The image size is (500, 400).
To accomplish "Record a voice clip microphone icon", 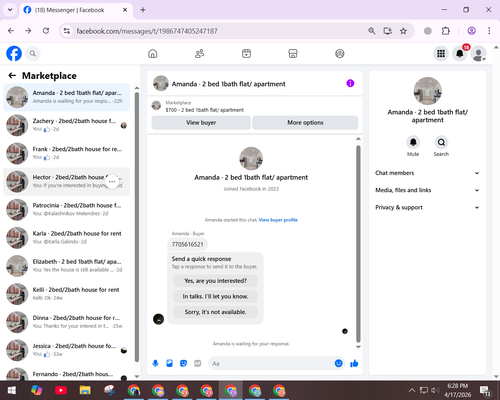I will click(x=155, y=363).
